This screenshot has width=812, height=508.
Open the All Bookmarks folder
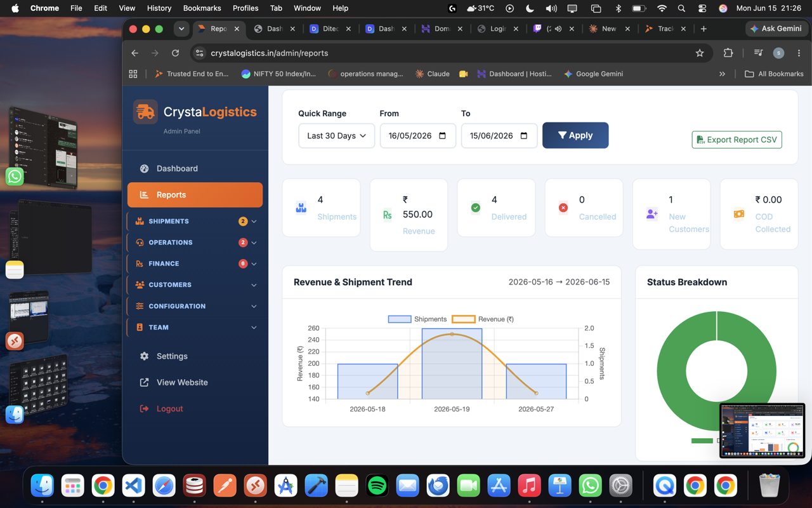[x=774, y=74]
